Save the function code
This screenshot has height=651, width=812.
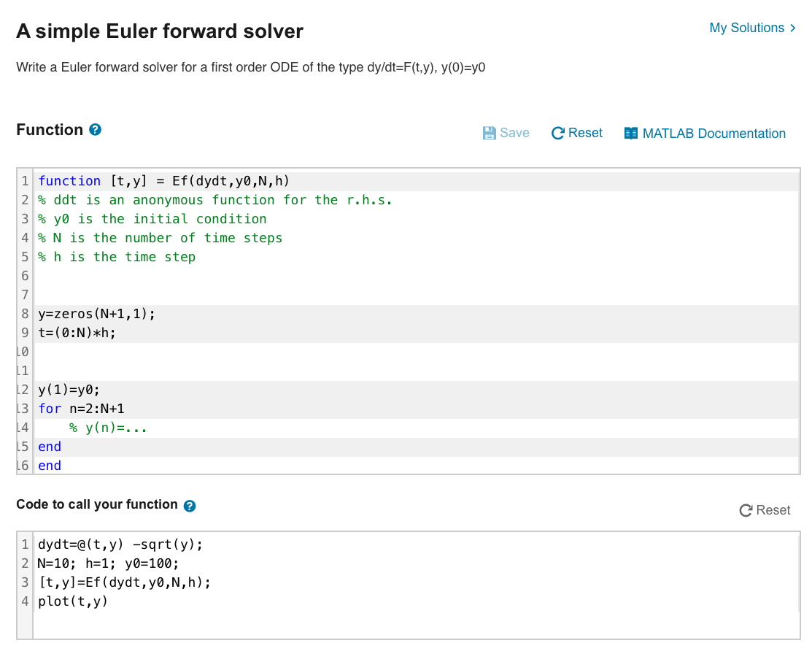(506, 133)
